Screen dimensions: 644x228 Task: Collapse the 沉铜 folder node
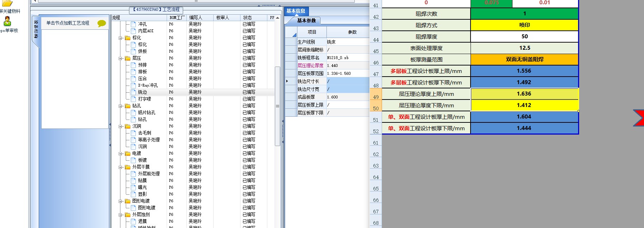(121, 126)
